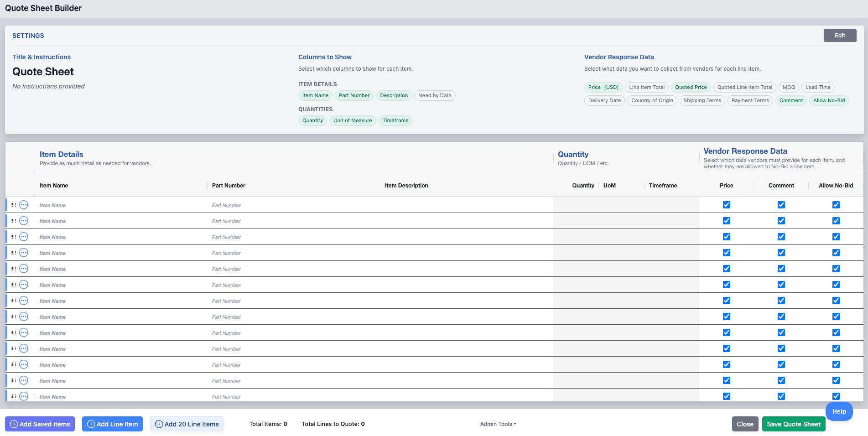Click the Edit settings button
Image resolution: width=868 pixels, height=436 pixels.
click(x=839, y=36)
